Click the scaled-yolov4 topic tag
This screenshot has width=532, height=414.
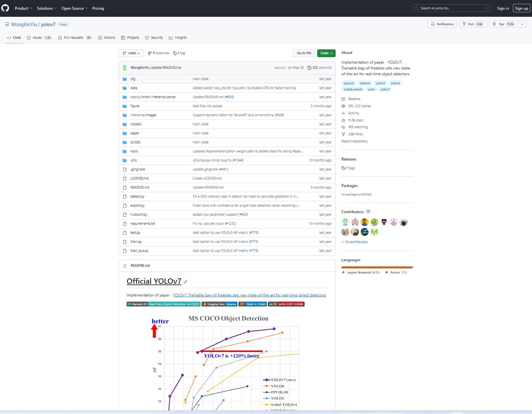point(353,89)
